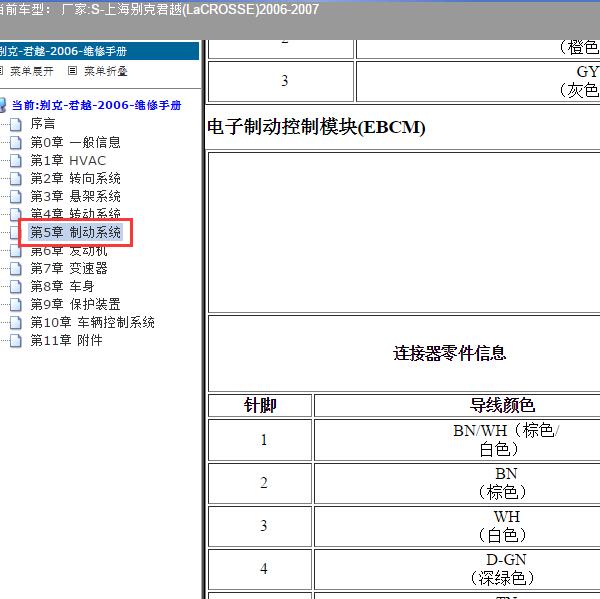This screenshot has width=600, height=599.
Task: Click page icon beside 第8章 车身
Action: (16, 286)
